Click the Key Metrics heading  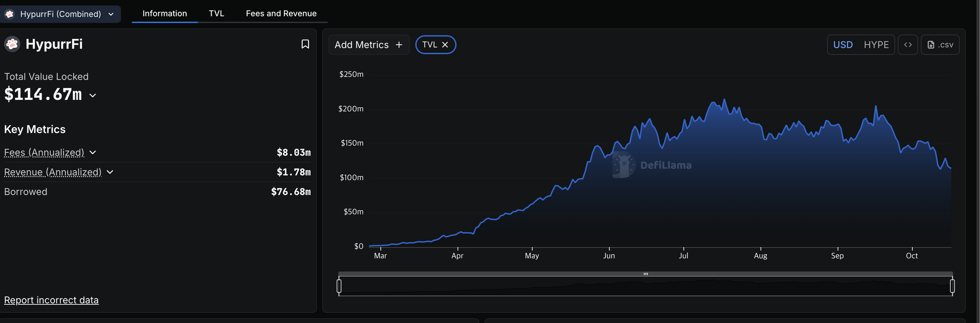(x=34, y=129)
